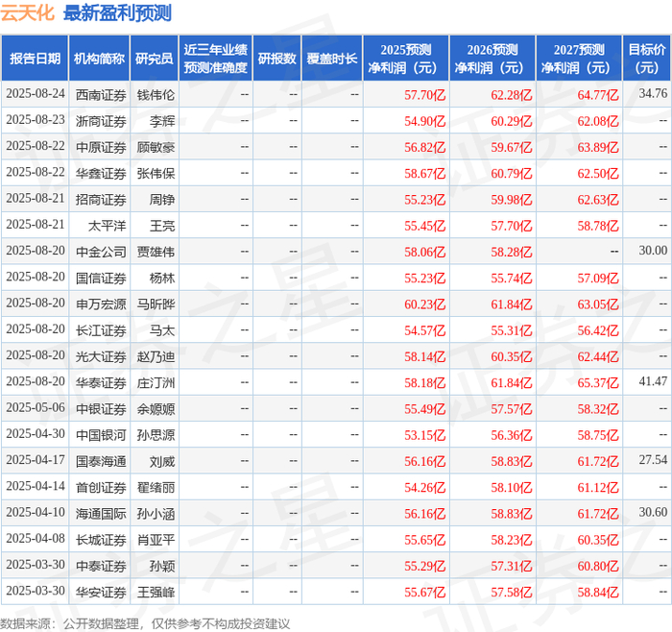This screenshot has height=632, width=672.
Task: Click the 58.67亿 profit forecast
Action: [424, 174]
